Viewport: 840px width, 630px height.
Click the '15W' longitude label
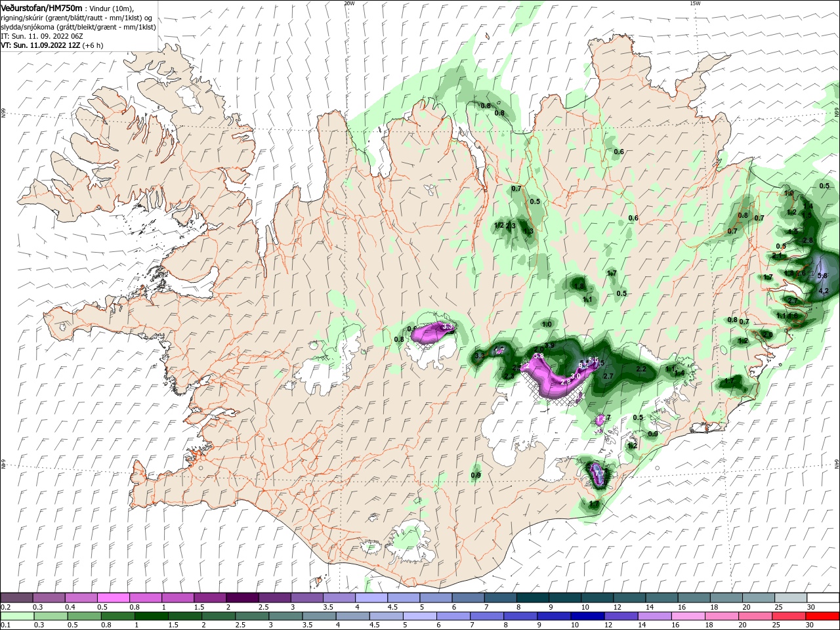(695, 3)
